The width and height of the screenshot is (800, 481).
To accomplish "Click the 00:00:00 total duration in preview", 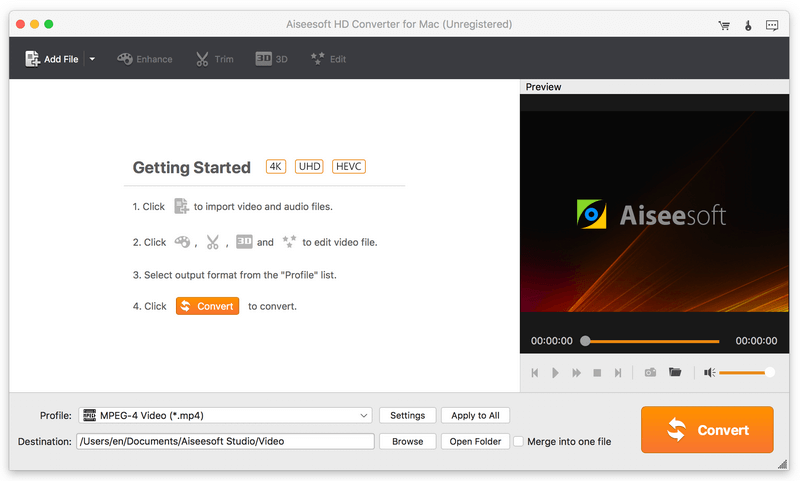I will click(756, 341).
